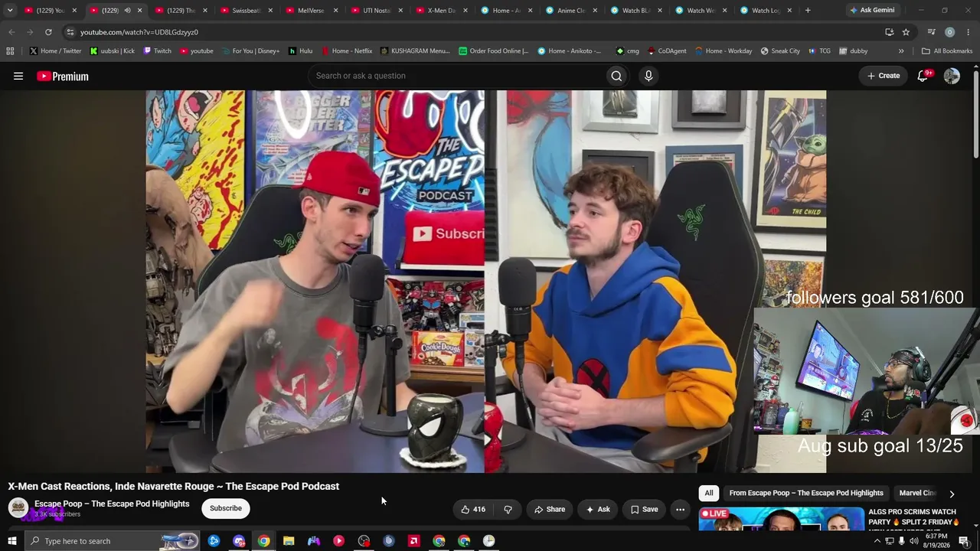Go back in Chrome history
Image resolution: width=980 pixels, height=551 pixels.
click(x=11, y=32)
